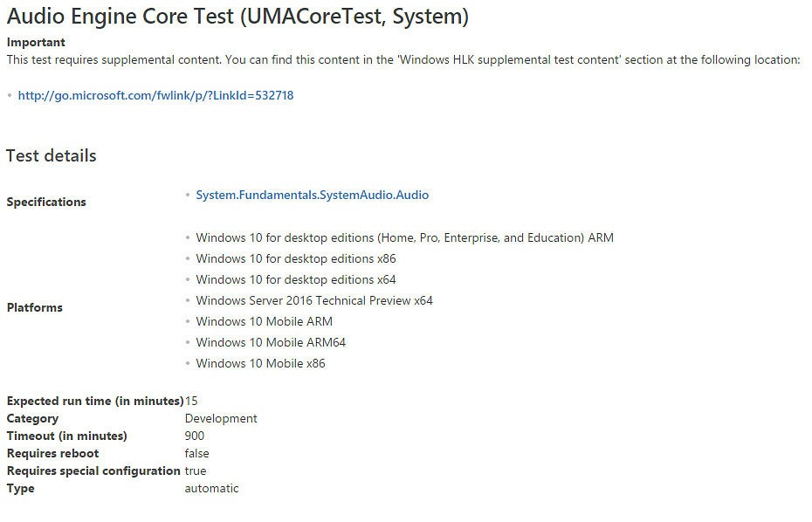812x522 pixels.
Task: Click the supplemental content description sentence
Action: point(403,59)
